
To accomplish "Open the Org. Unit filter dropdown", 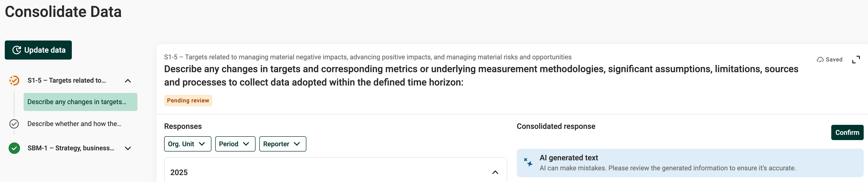I will [x=187, y=144].
